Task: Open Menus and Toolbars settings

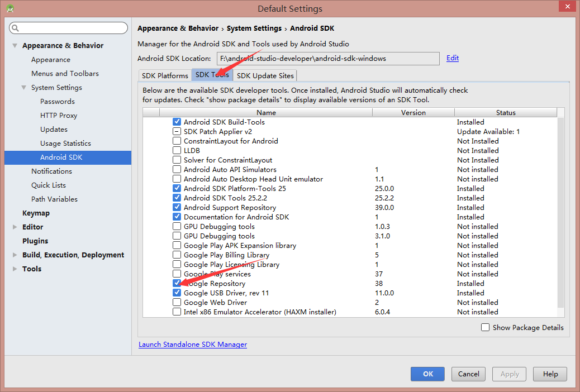Action: click(x=65, y=74)
